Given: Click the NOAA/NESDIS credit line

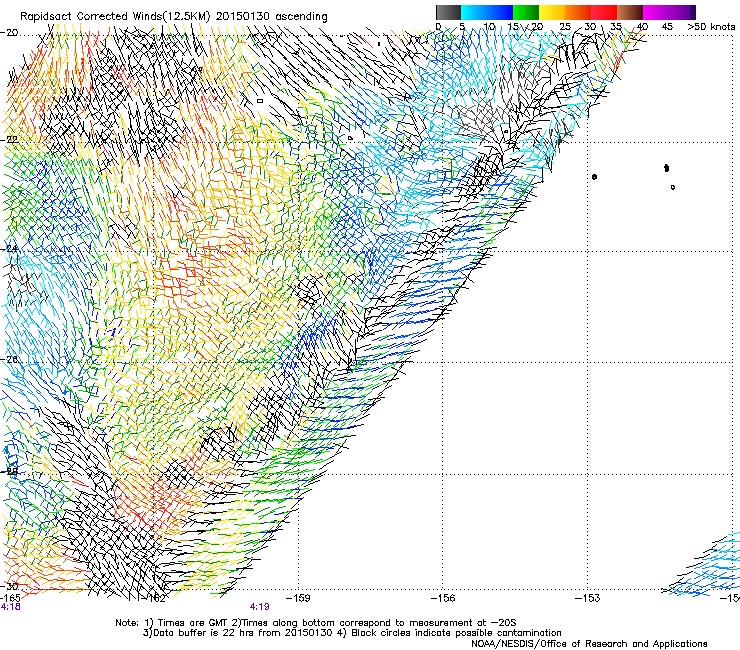Looking at the screenshot, I should (589, 643).
